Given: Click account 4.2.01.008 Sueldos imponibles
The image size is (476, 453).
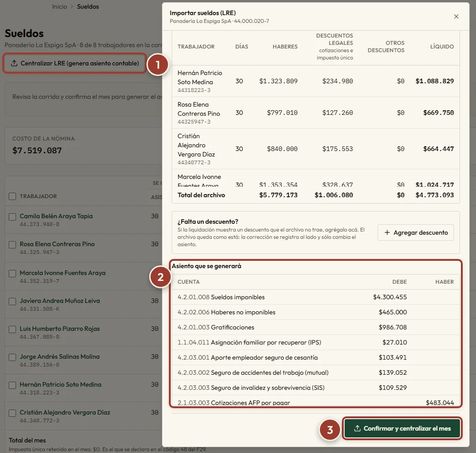Looking at the screenshot, I should tap(221, 297).
